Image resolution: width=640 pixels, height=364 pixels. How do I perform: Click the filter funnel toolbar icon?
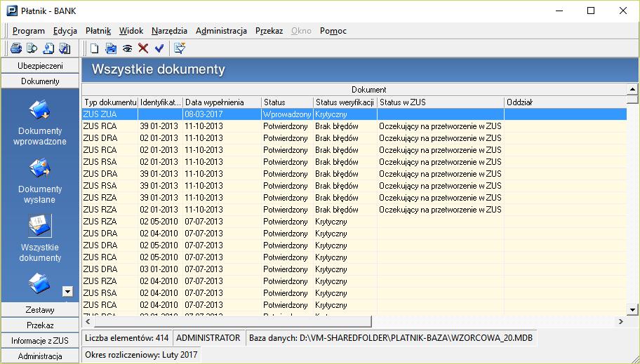coord(180,48)
